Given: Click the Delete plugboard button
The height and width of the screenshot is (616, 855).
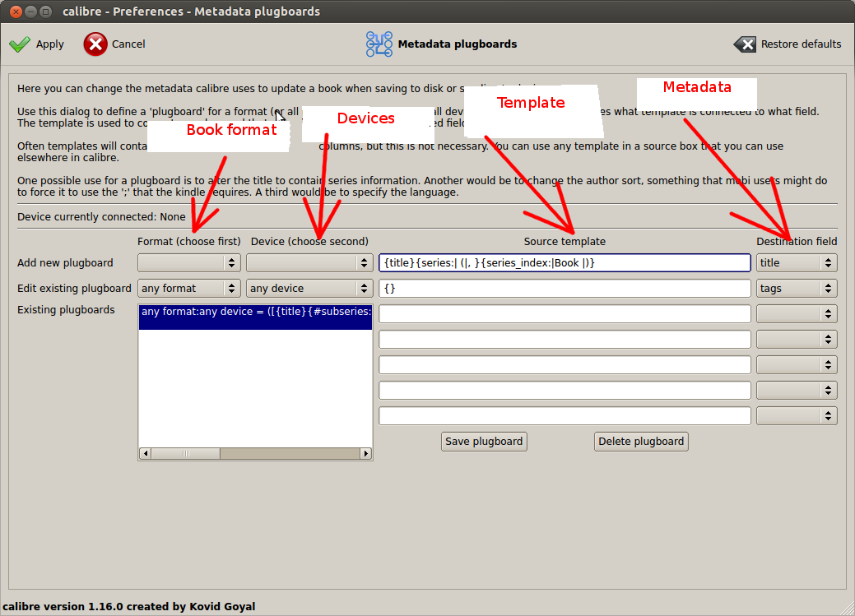Looking at the screenshot, I should (x=641, y=442).
